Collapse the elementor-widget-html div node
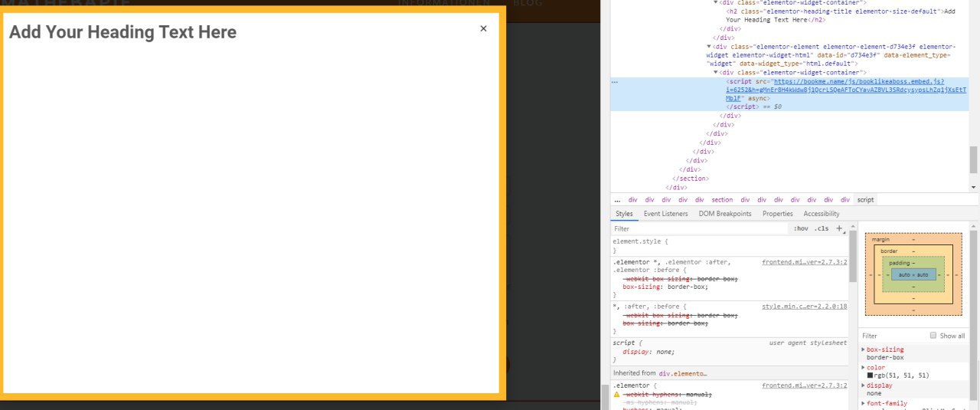Screen dimensions: 980x410 click(x=709, y=47)
